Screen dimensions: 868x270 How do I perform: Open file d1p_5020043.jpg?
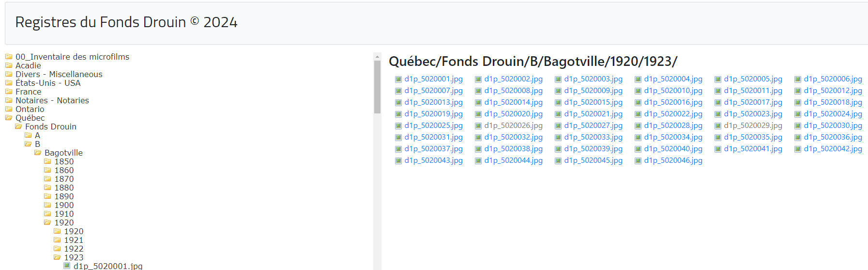click(x=434, y=160)
